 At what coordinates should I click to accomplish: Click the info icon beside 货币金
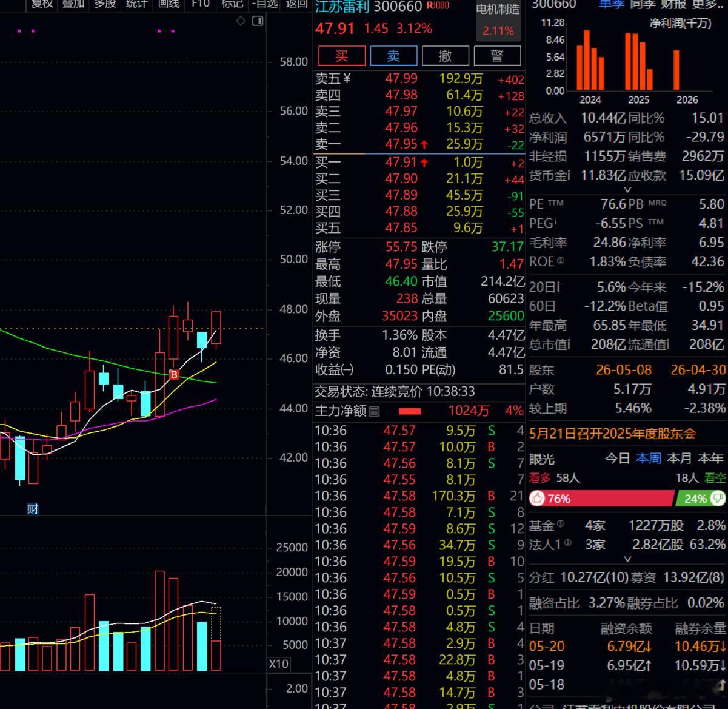(x=568, y=176)
